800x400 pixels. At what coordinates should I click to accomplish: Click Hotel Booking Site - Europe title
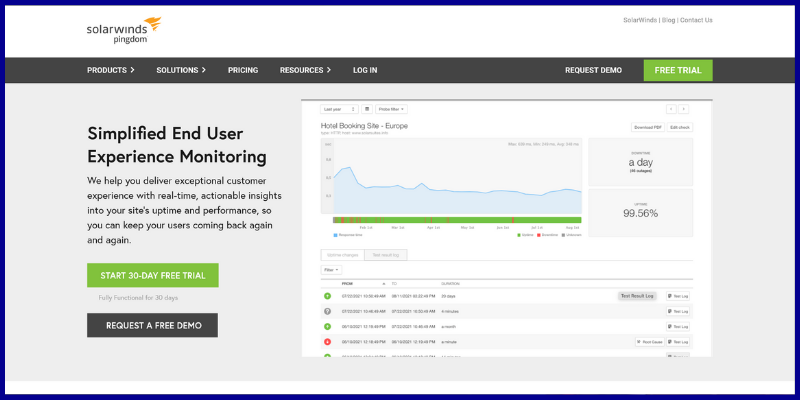(364, 126)
